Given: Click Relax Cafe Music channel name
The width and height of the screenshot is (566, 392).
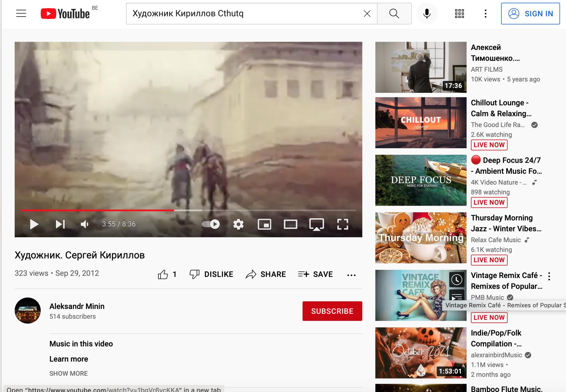Looking at the screenshot, I should (496, 240).
